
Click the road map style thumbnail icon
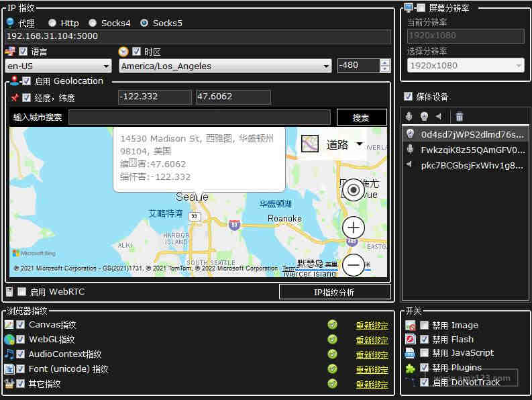tap(310, 144)
